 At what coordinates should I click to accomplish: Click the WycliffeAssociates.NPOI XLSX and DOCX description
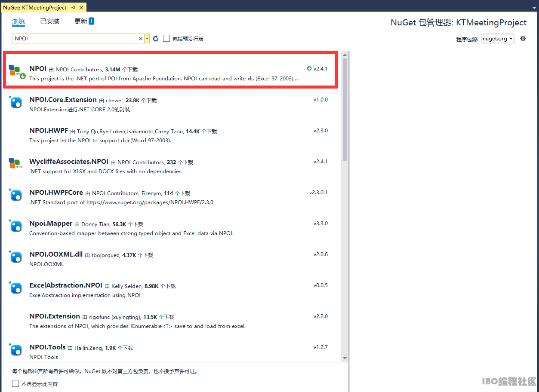(105, 171)
